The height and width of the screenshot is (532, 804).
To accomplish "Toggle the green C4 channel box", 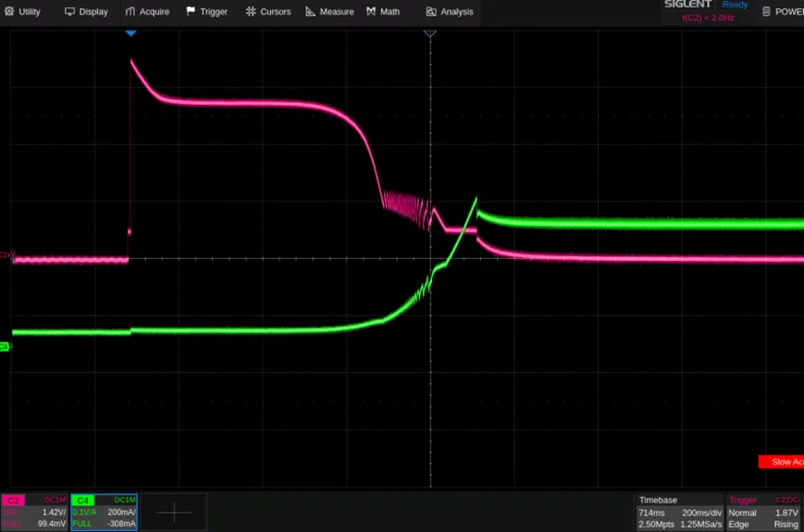I will click(x=104, y=512).
